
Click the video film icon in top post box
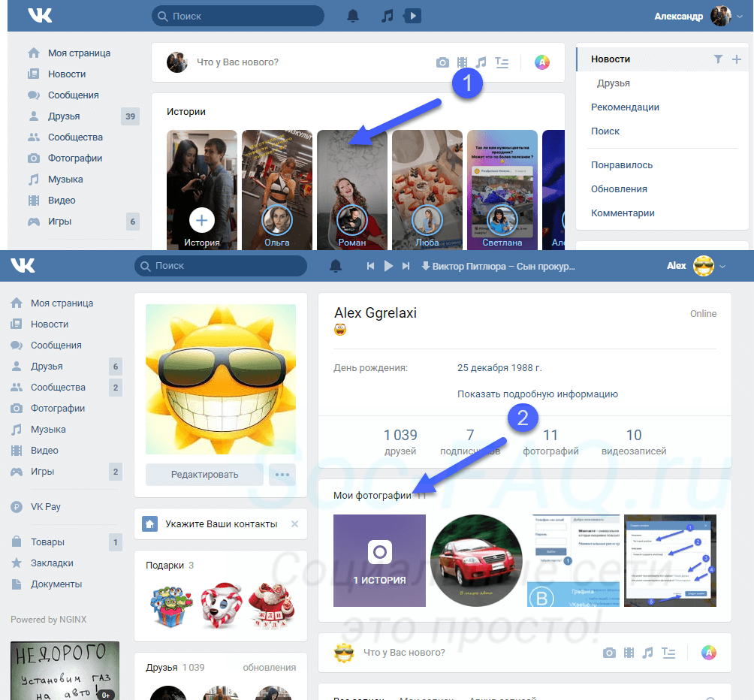click(x=462, y=62)
